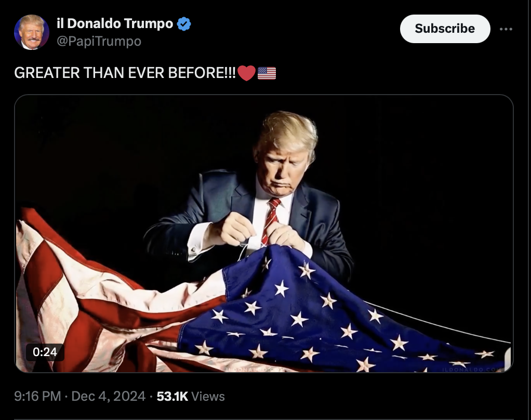Click the blue verified badge
Screen dimensions: 531x420
tap(184, 24)
